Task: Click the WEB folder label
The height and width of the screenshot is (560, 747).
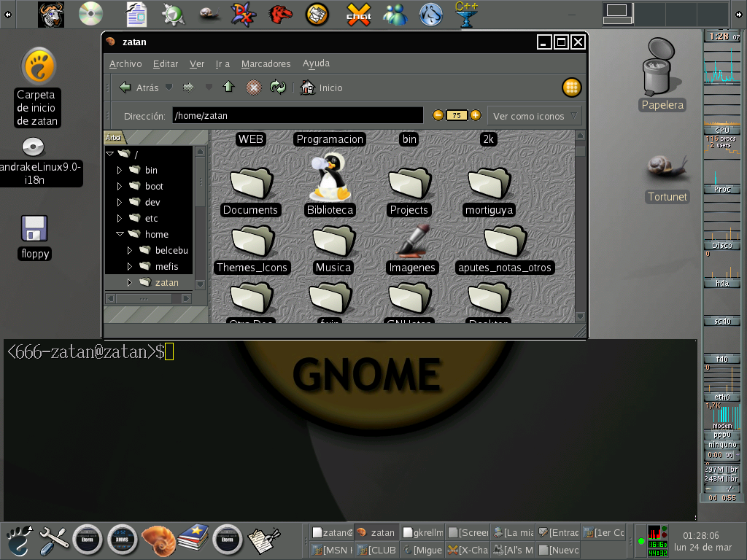Action: 251,139
